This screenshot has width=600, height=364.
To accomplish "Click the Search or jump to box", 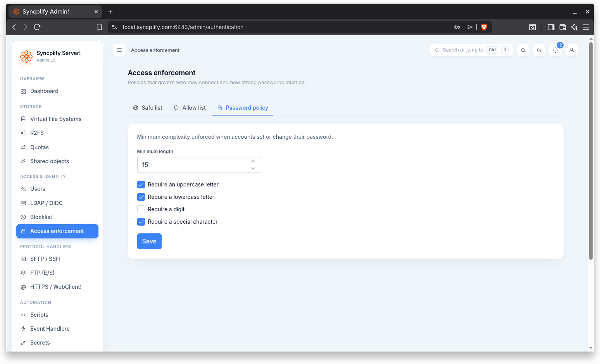I will (x=471, y=50).
